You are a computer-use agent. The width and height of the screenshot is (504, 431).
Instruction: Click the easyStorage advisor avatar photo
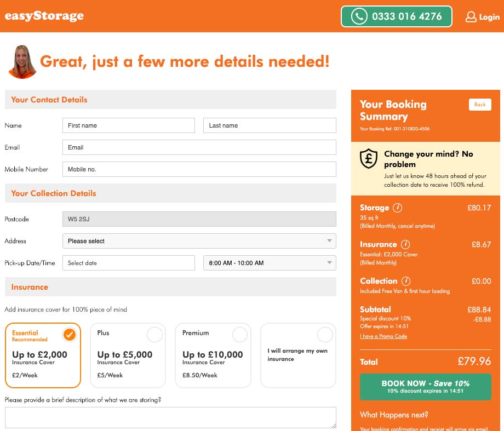coord(22,61)
